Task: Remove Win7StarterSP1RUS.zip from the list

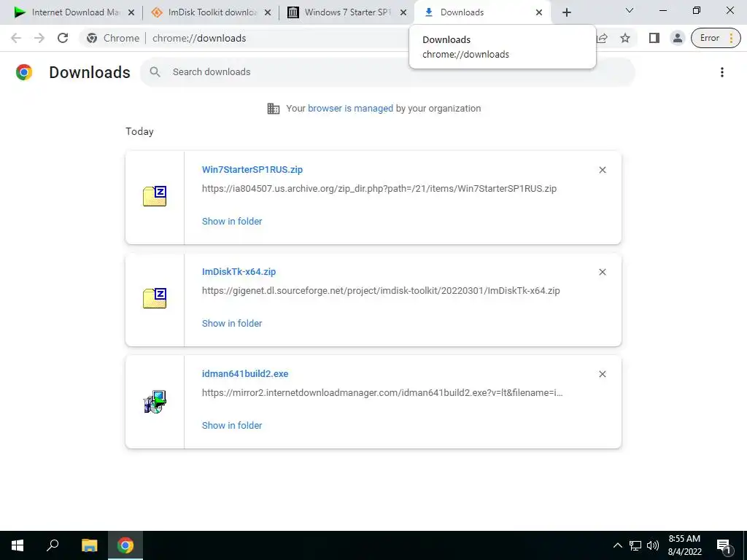Action: 602,170
